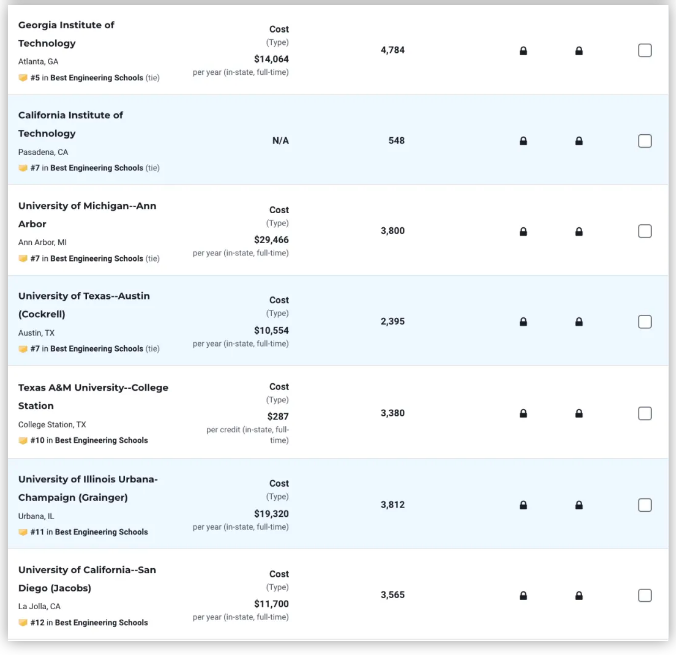Check the Texas A&M University checkbox

645,413
